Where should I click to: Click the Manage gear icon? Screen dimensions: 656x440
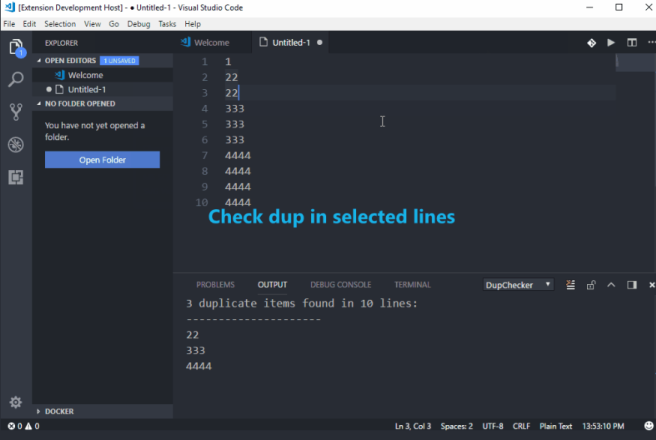tap(15, 402)
